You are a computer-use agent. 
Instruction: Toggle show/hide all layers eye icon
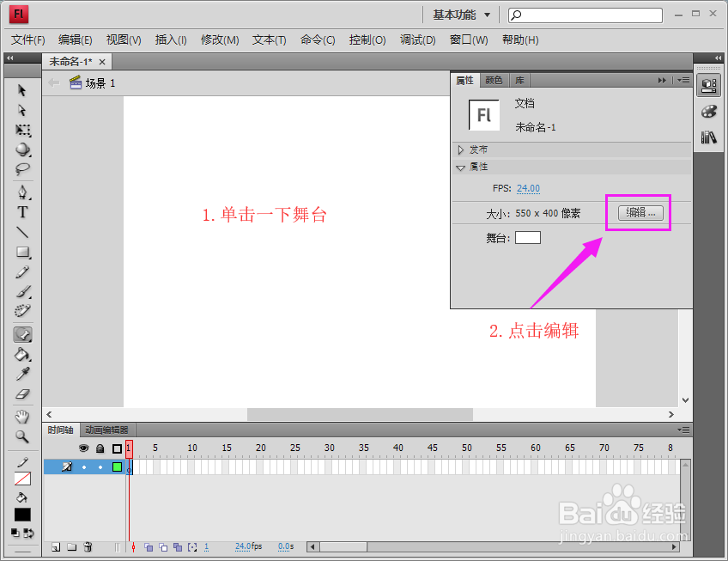[x=83, y=448]
